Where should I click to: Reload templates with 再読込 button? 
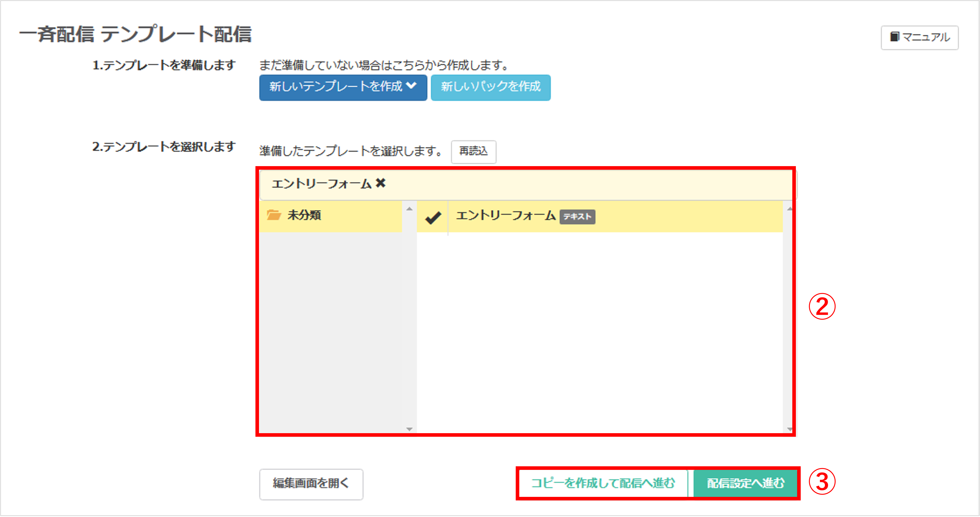473,152
